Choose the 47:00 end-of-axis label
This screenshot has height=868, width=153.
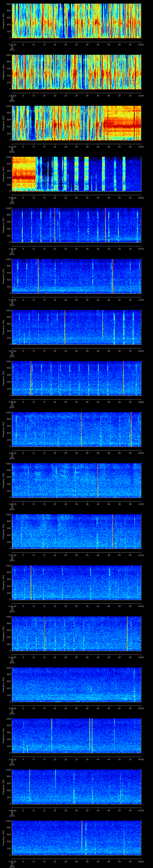point(141,810)
